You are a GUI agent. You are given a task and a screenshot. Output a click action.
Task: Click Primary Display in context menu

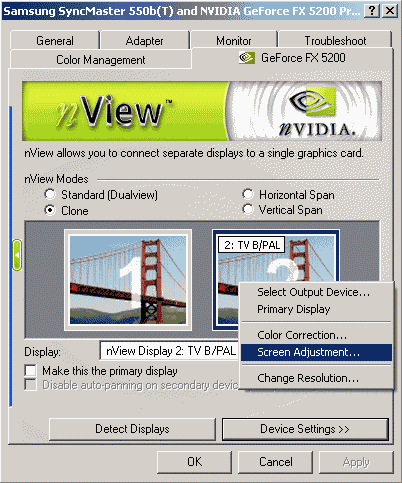coord(316,309)
